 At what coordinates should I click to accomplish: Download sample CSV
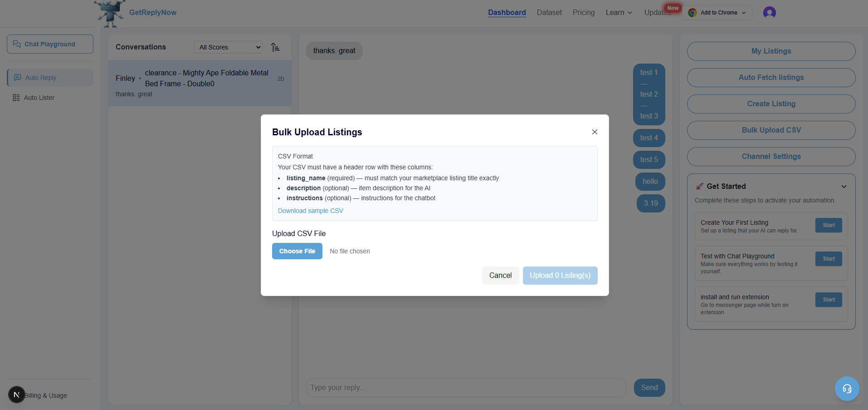(310, 210)
